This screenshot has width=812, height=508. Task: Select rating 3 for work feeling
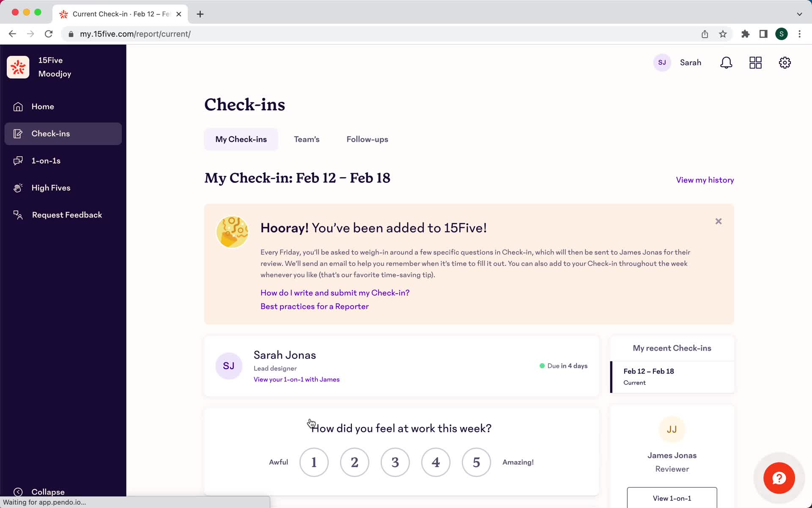coord(395,462)
